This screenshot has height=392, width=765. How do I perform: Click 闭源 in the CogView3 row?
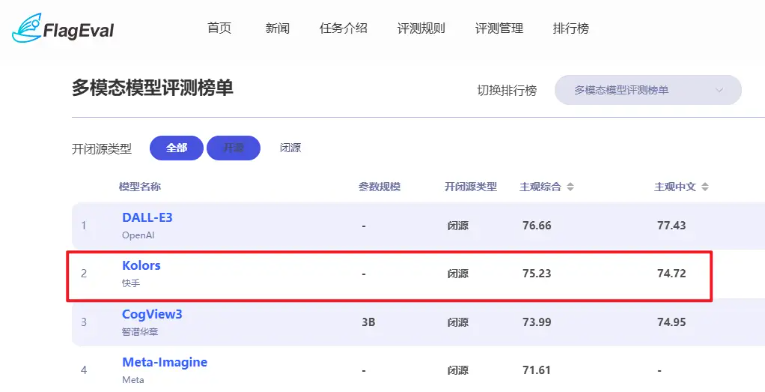(458, 322)
